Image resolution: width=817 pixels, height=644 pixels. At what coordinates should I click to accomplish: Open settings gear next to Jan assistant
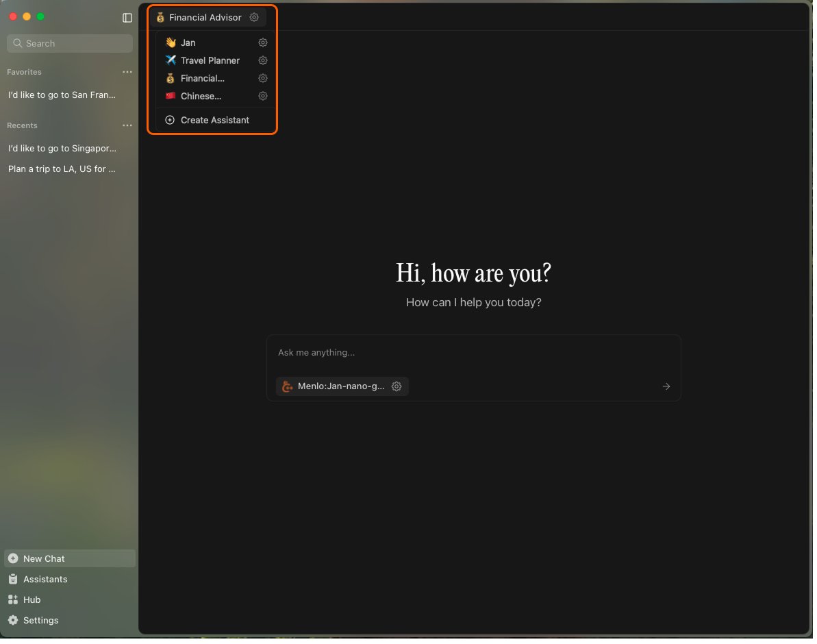tap(263, 42)
